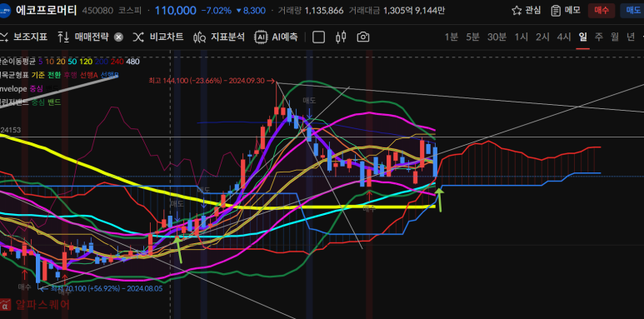The height and width of the screenshot is (319, 644).
Task: Capture the chart with the camera icon
Action: pyautogui.click(x=363, y=37)
